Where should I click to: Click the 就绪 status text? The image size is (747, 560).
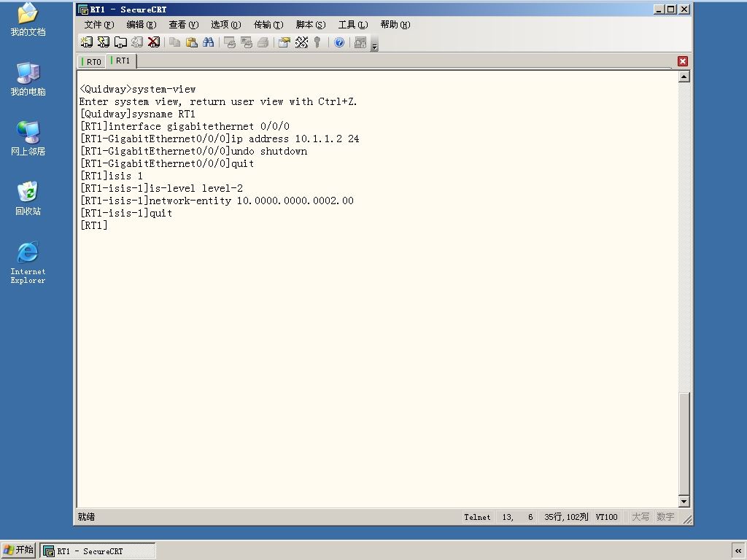(86, 517)
